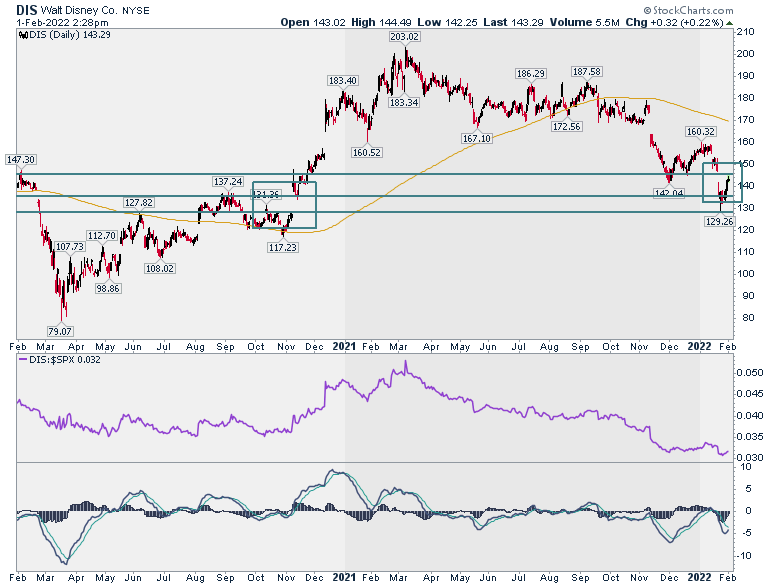Click the 80 tick on price axis
This screenshot has height=586, width=780.
point(749,318)
